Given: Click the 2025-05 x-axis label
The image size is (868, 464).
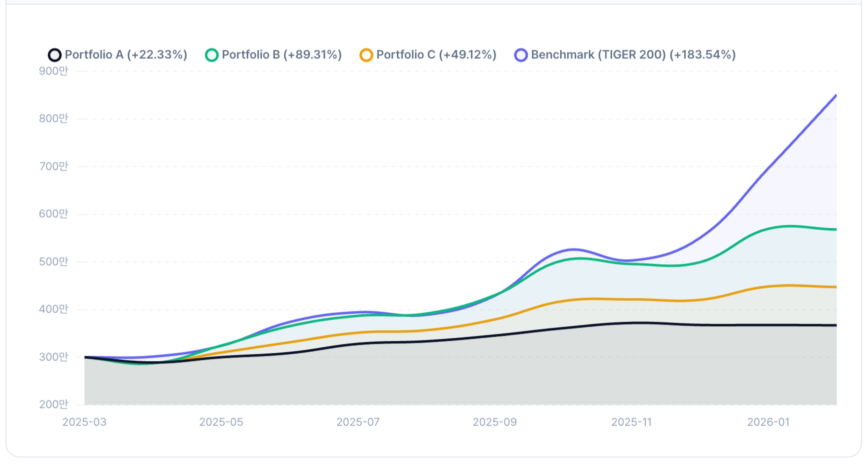Looking at the screenshot, I should (221, 422).
